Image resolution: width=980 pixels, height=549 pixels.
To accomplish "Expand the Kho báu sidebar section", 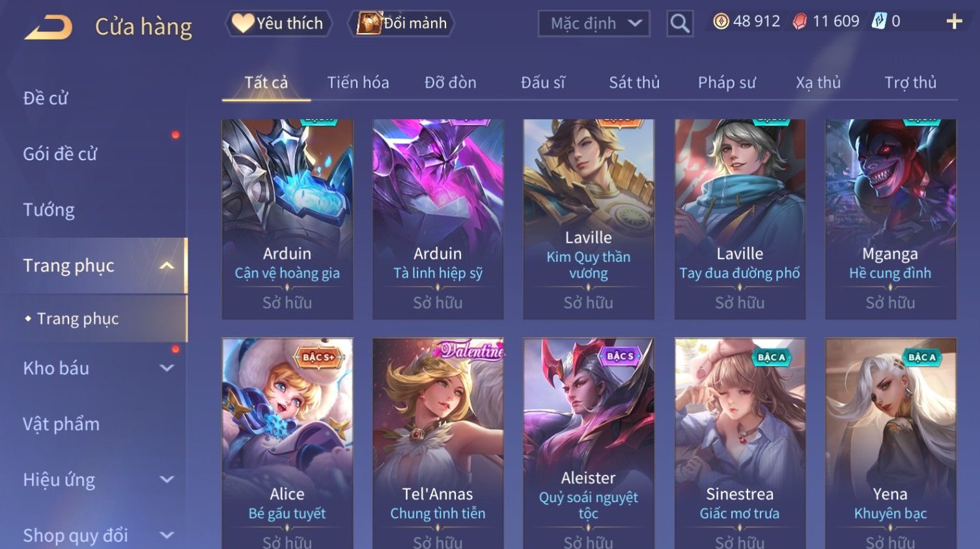I will tap(167, 368).
